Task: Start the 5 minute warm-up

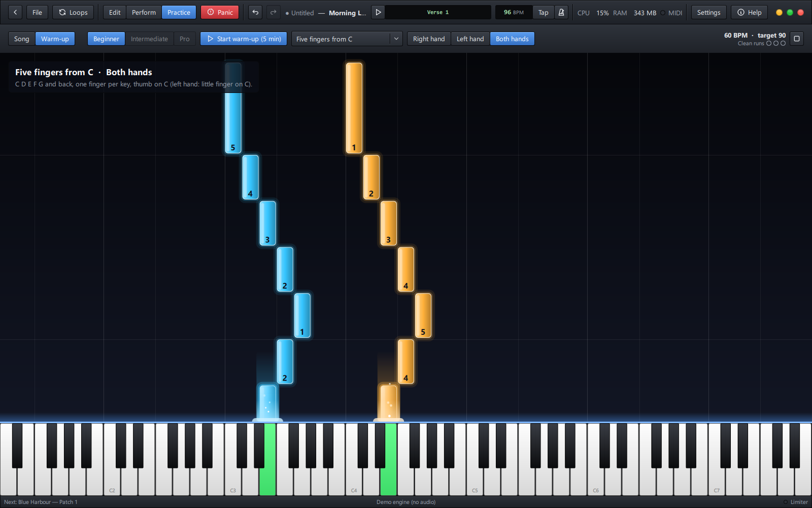Action: [x=244, y=39]
